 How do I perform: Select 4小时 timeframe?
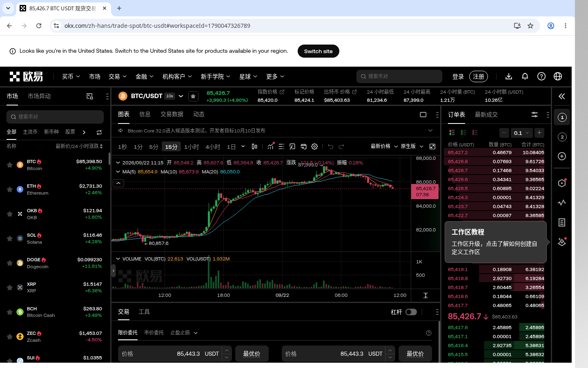(x=213, y=147)
